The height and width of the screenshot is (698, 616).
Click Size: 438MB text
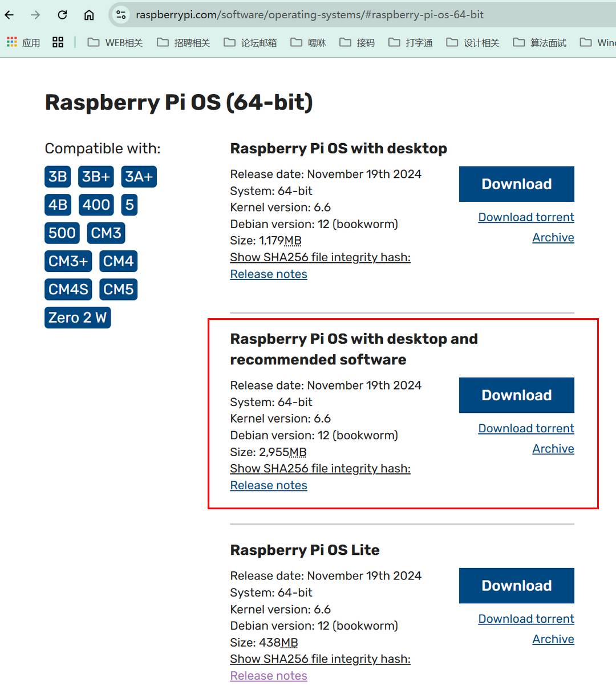264,643
